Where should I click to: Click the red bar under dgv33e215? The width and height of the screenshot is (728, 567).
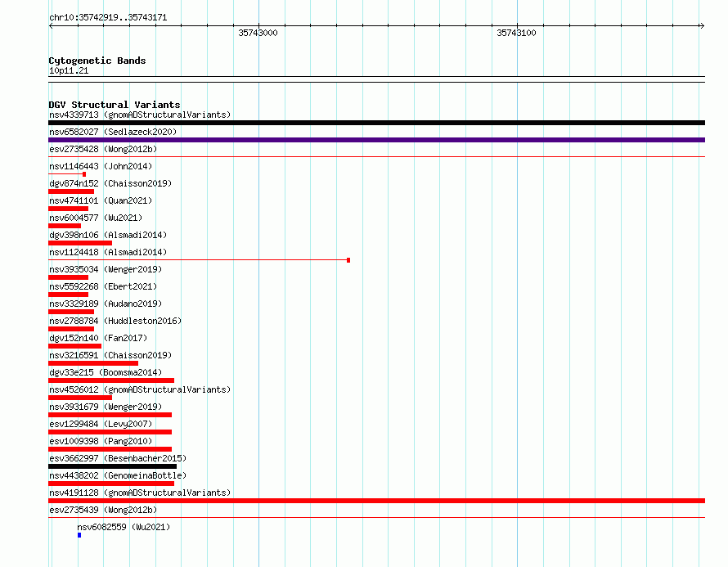click(111, 380)
